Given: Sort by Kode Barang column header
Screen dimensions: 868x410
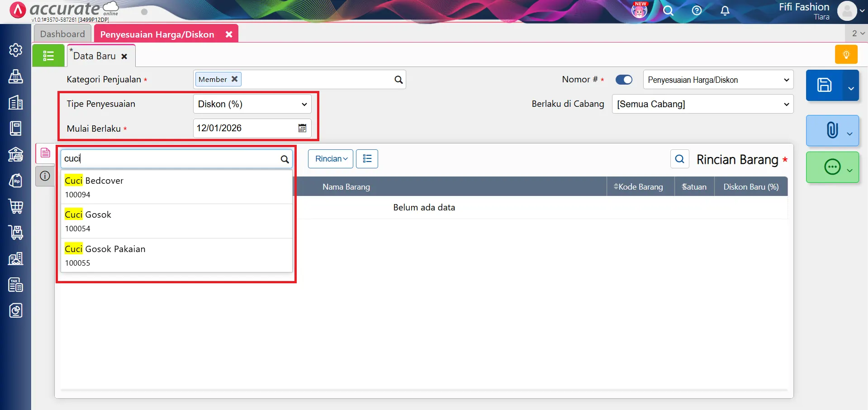Looking at the screenshot, I should point(640,187).
